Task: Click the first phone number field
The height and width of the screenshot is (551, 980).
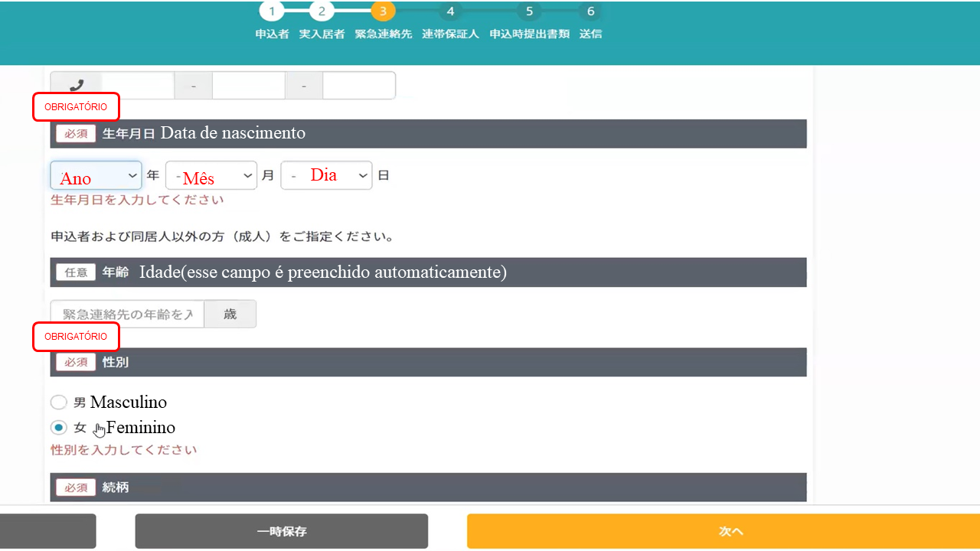Action: pyautogui.click(x=138, y=86)
